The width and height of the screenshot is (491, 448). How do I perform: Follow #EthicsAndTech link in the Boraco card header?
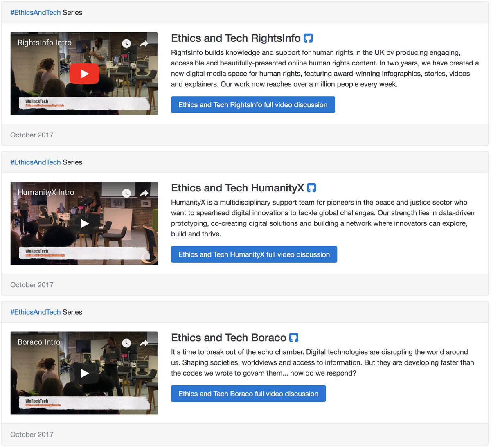point(36,312)
